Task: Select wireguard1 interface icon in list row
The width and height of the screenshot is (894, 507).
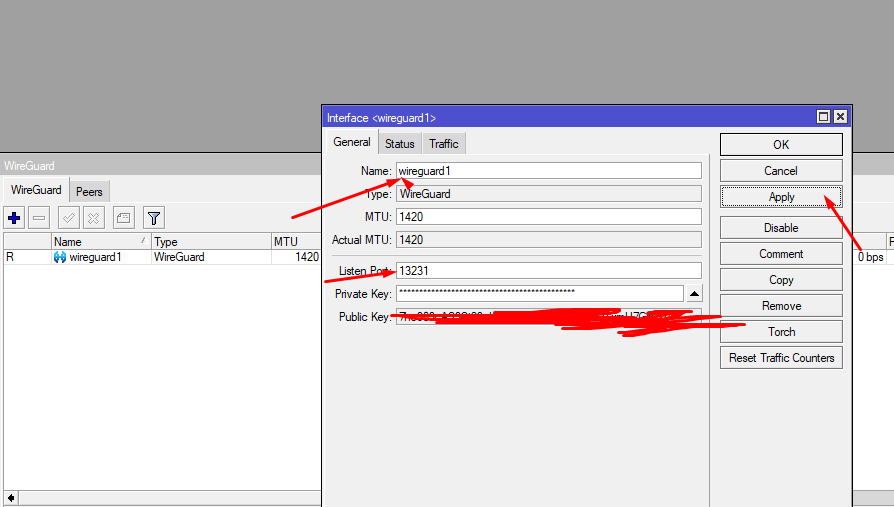Action: coord(60,257)
